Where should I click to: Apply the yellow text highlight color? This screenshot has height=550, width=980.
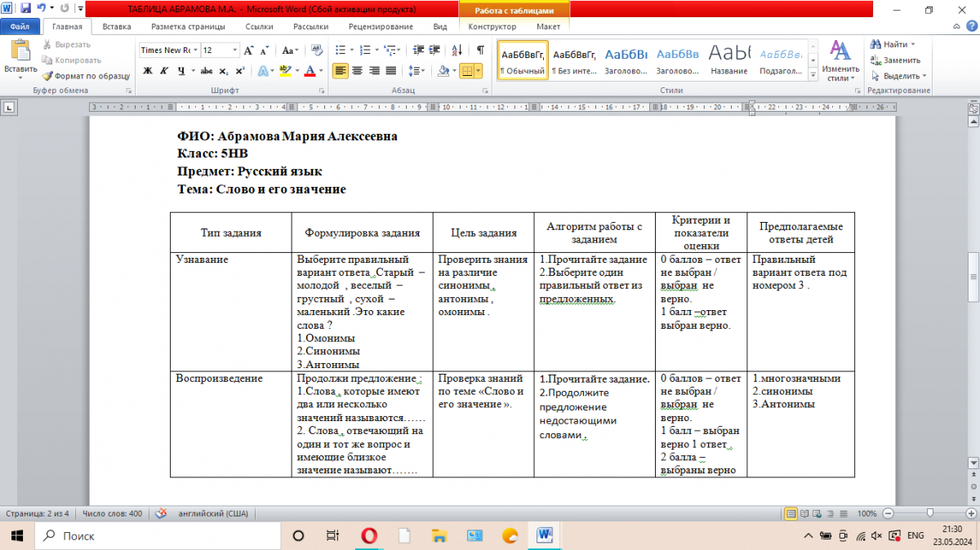(284, 71)
